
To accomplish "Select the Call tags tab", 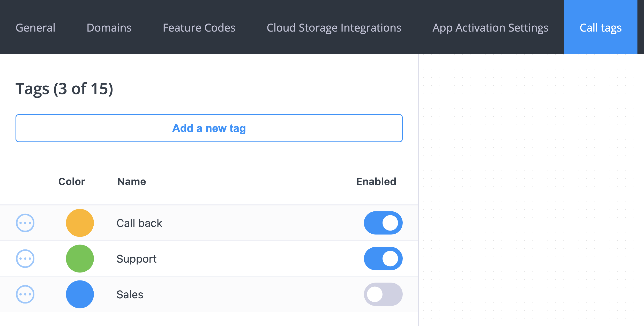I will coord(601,27).
